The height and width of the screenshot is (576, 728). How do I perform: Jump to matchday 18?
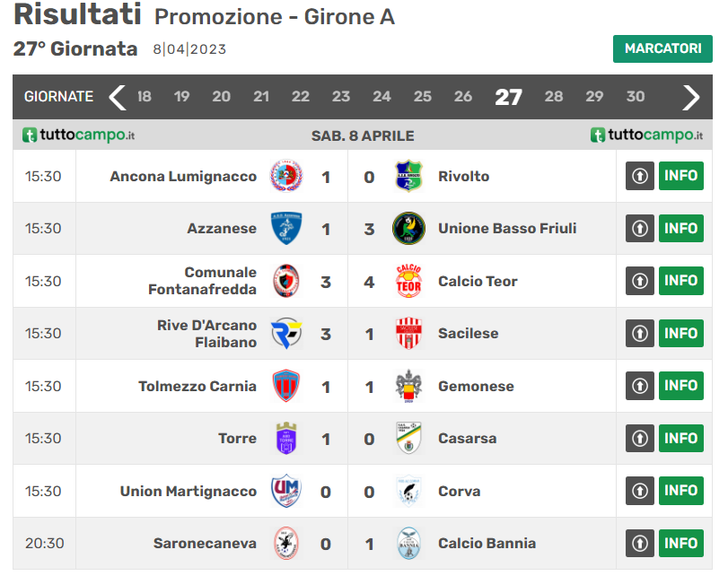pos(144,97)
